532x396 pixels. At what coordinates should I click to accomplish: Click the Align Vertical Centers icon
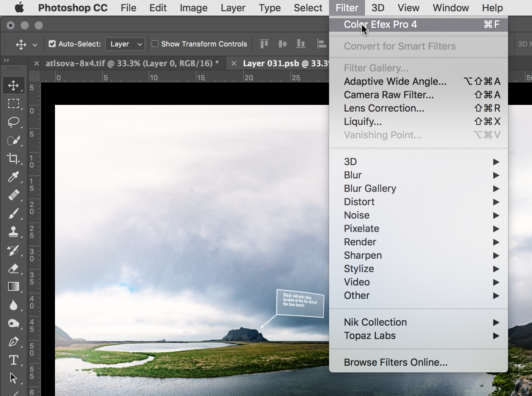pos(282,44)
